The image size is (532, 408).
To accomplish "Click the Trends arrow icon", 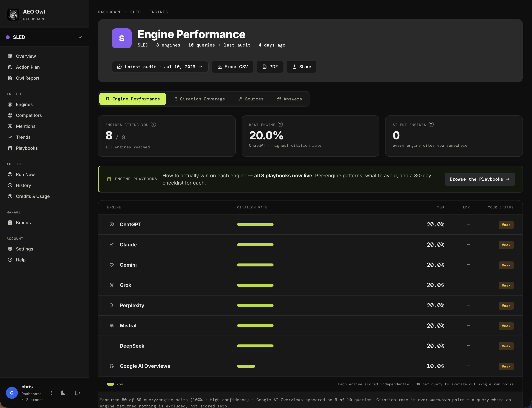I will (10, 137).
